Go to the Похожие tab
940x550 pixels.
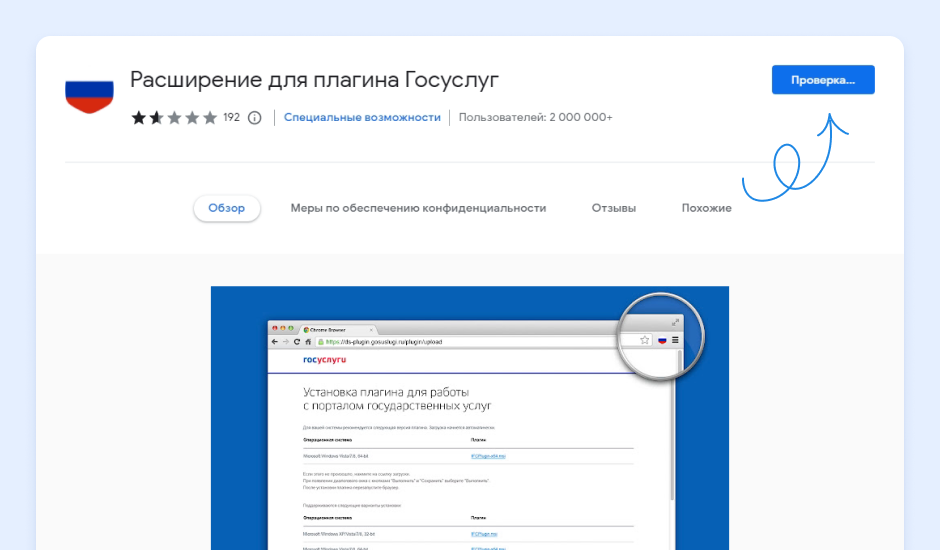[706, 208]
